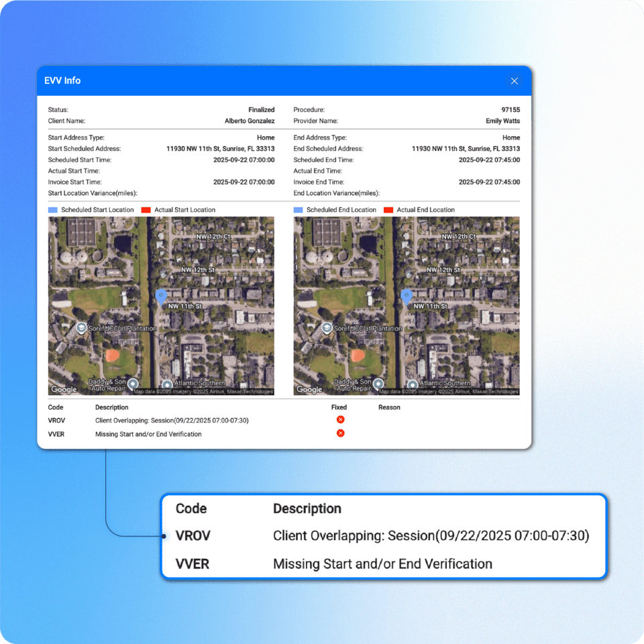644x644 pixels.
Task: Click the red not-fixed icon for VVER
Action: click(340, 433)
